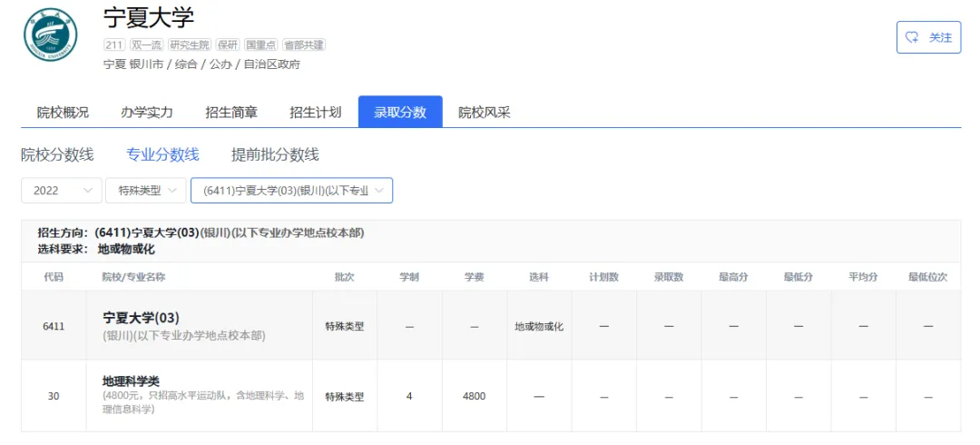Click the 最高分 column header
980x445 pixels.
click(x=734, y=277)
